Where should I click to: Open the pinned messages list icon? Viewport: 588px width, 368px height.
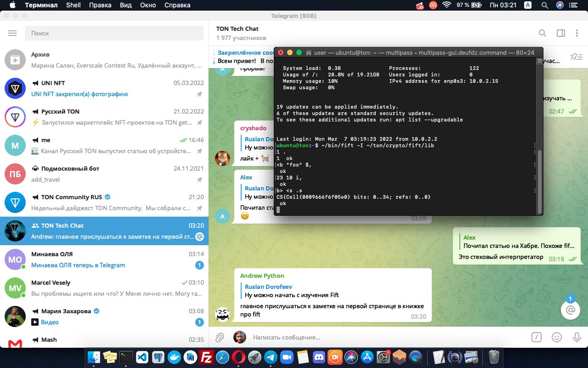coord(576,57)
